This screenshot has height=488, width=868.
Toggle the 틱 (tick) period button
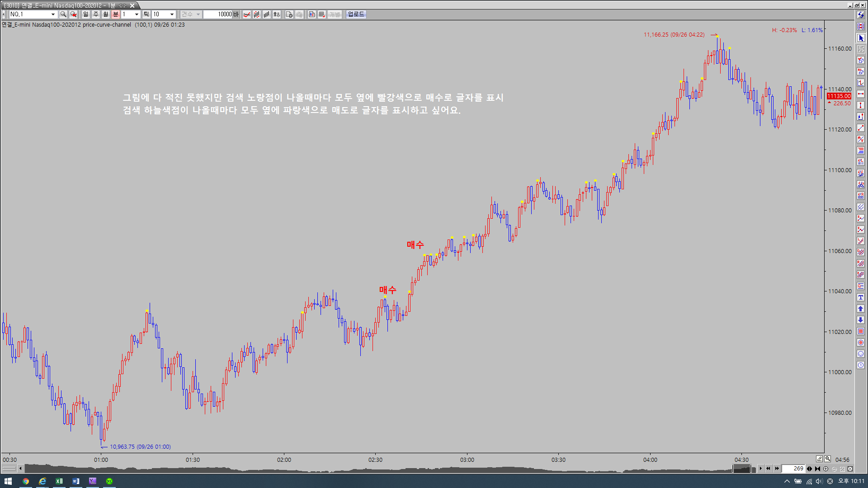(x=146, y=14)
